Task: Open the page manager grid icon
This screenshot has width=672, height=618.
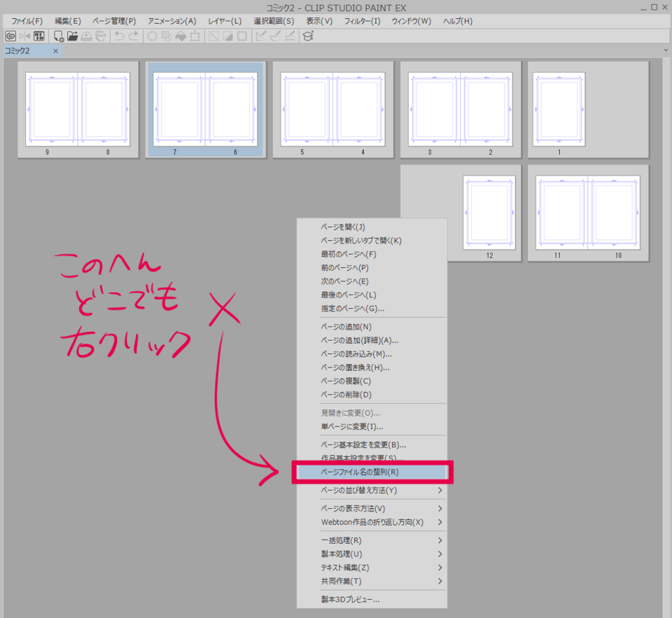Action: click(39, 36)
